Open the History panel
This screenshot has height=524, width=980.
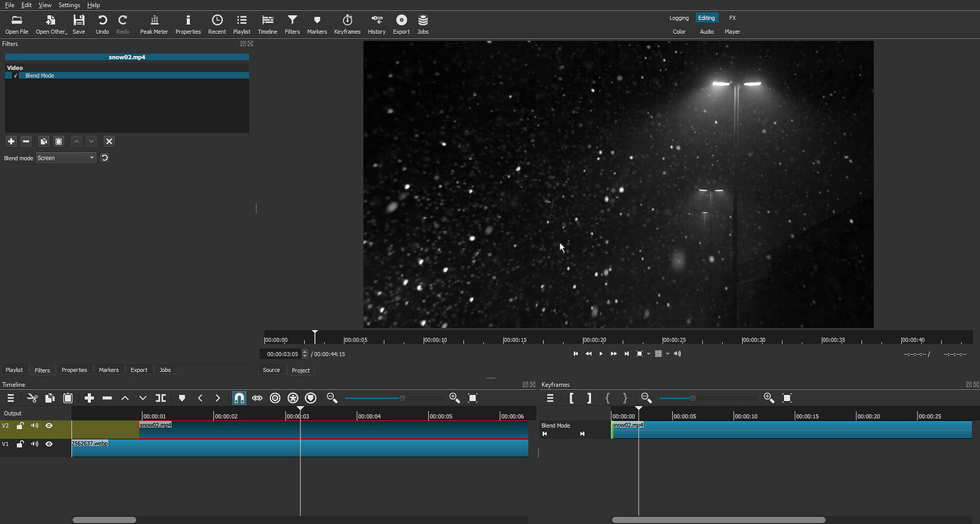[376, 23]
